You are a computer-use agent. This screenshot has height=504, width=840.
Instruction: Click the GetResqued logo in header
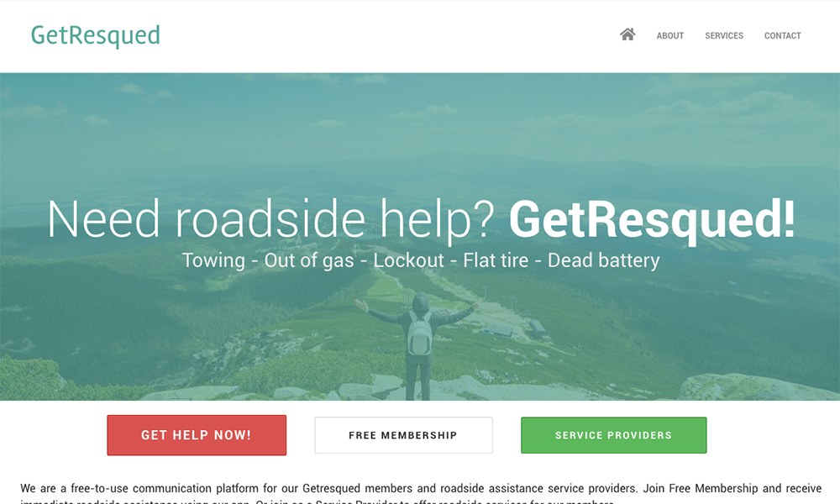click(x=96, y=36)
